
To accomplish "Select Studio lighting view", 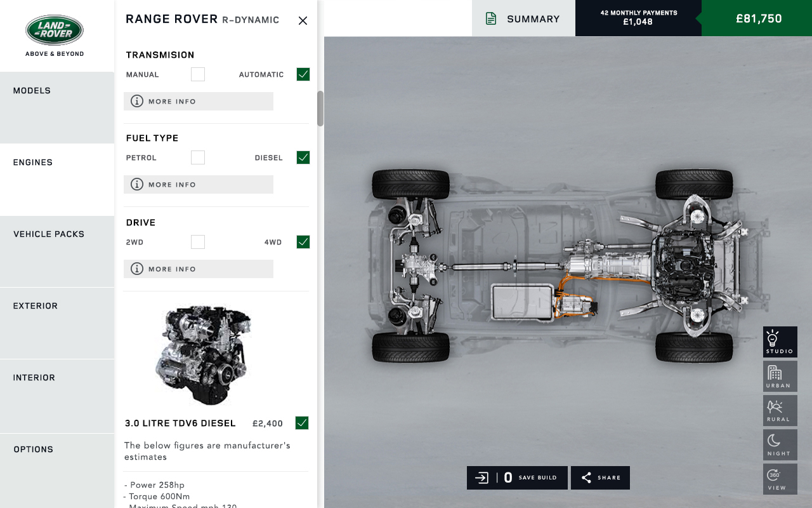I will 780,342.
